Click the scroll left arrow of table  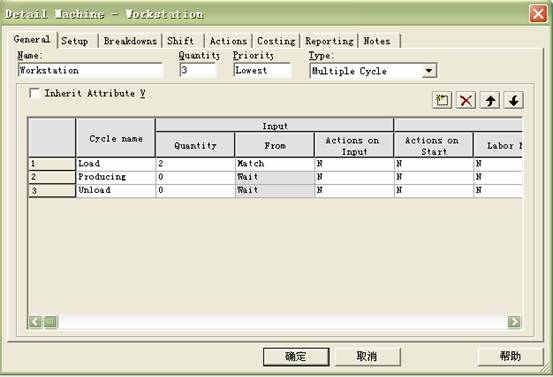[x=35, y=322]
